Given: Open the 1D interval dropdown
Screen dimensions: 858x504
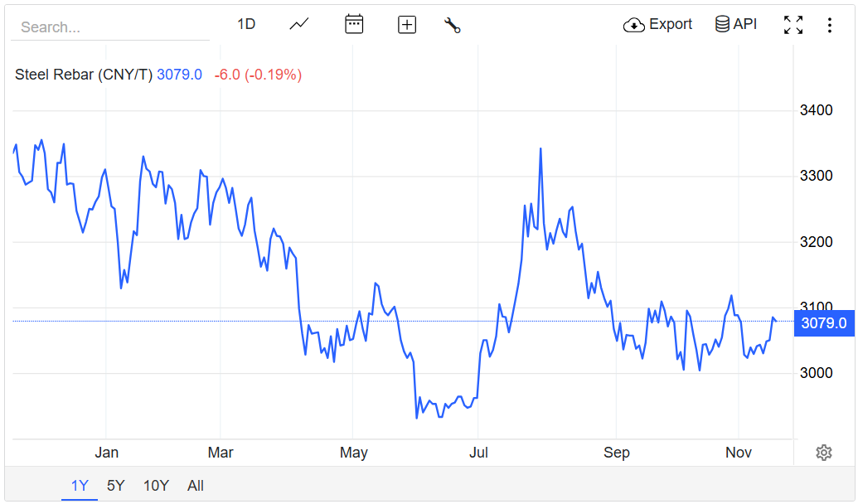Looking at the screenshot, I should (246, 24).
